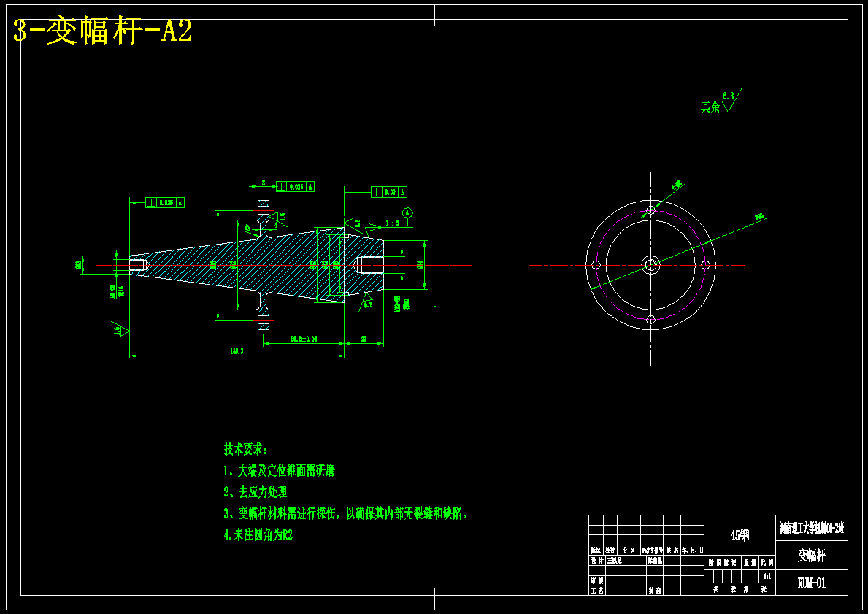
Task: Click the "重量" header cell
Action: pyautogui.click(x=750, y=563)
